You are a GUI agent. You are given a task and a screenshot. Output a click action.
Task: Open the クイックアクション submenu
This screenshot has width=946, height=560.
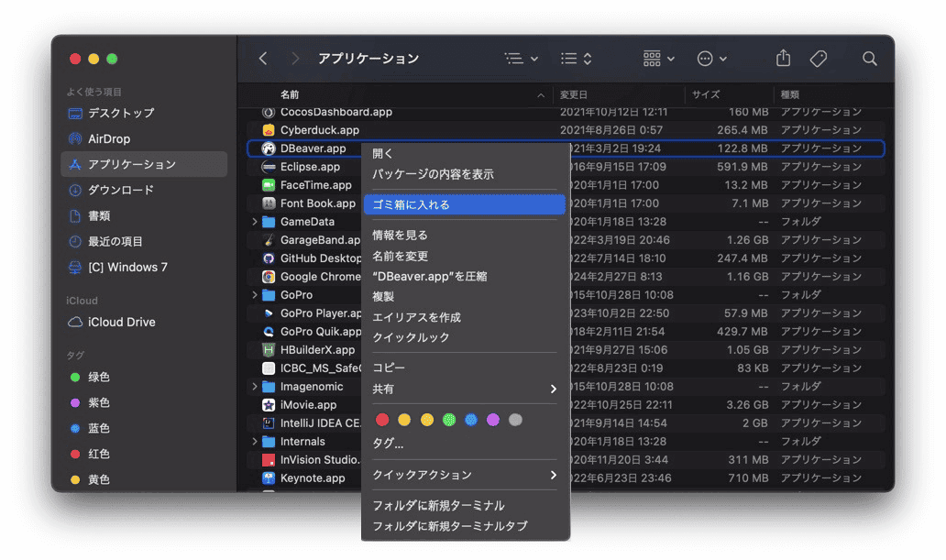point(465,475)
